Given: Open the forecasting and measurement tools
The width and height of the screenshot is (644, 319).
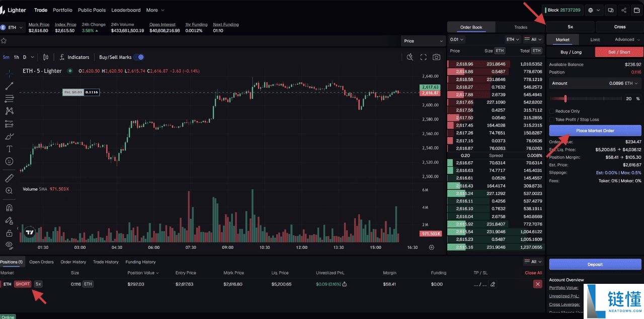Looking at the screenshot, I should pos(9,124).
